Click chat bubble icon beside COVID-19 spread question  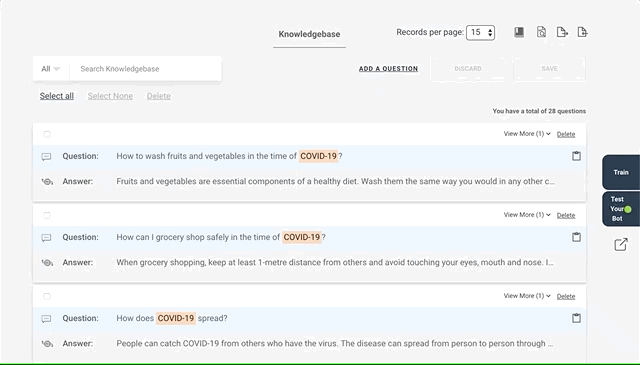pos(47,319)
